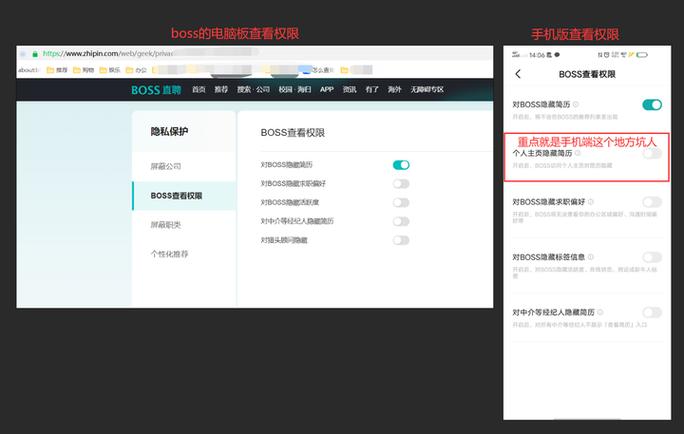The width and height of the screenshot is (684, 434).
Task: Open the 办公 bookmark folder
Action: coord(136,70)
